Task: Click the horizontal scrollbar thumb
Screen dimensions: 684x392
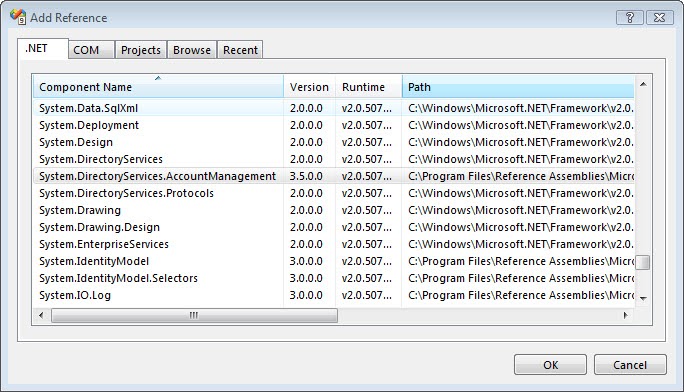Action: click(194, 315)
